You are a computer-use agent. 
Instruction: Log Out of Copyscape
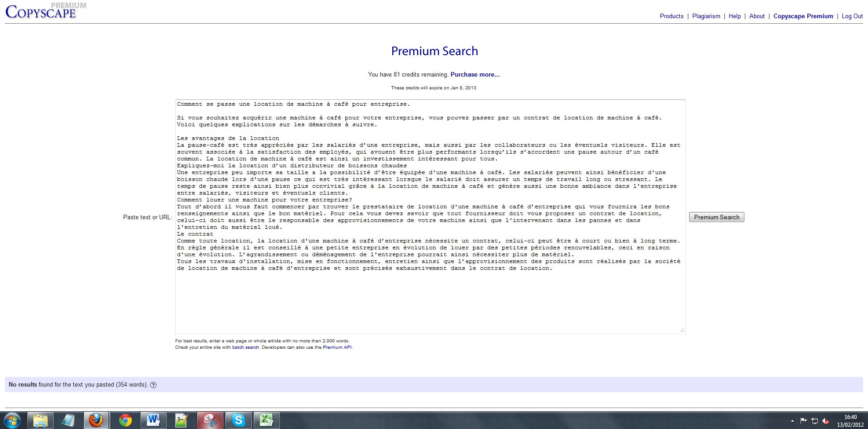[852, 16]
